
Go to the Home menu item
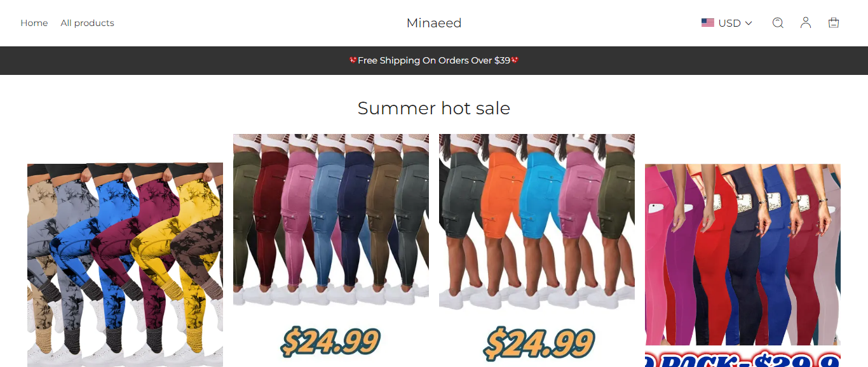[x=34, y=23]
